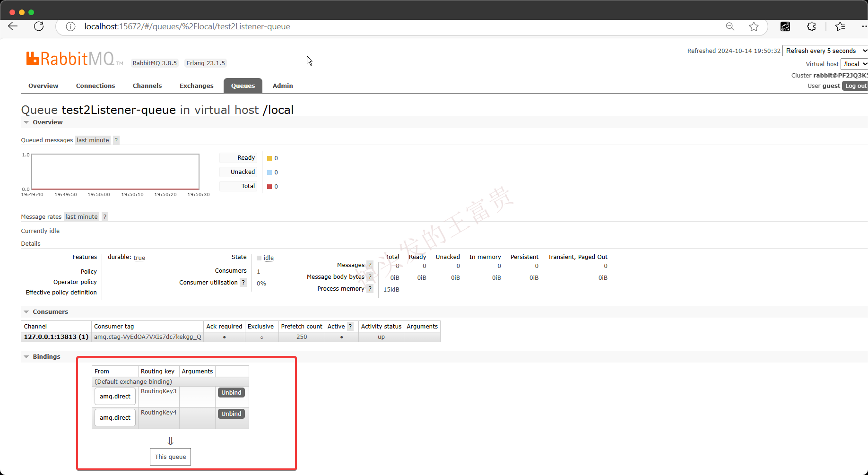The height and width of the screenshot is (475, 868).
Task: Open the browser more-options menu
Action: click(x=864, y=26)
